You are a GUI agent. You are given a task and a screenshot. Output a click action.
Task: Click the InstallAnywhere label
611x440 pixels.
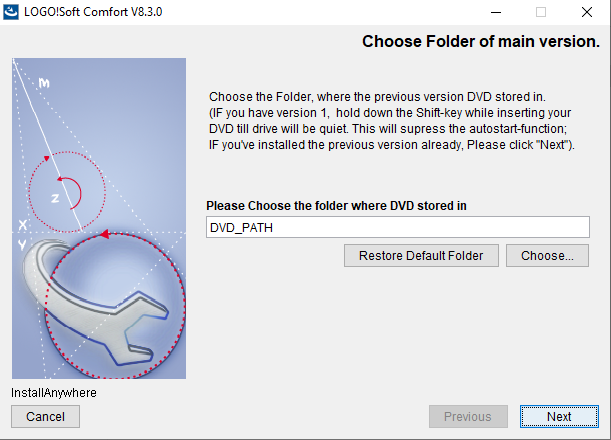click(x=54, y=393)
